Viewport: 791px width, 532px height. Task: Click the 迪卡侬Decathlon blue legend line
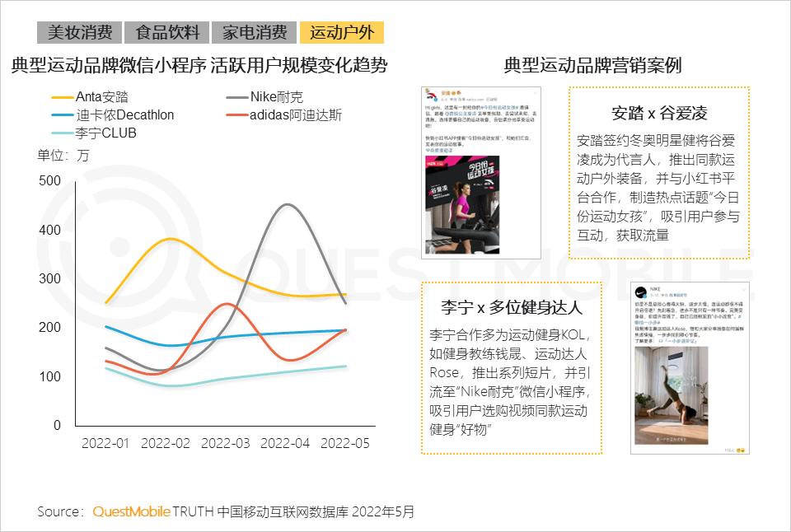click(x=63, y=115)
